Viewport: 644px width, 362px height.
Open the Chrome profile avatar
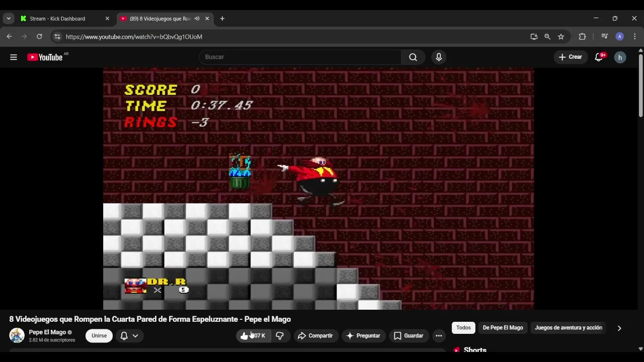pos(620,37)
